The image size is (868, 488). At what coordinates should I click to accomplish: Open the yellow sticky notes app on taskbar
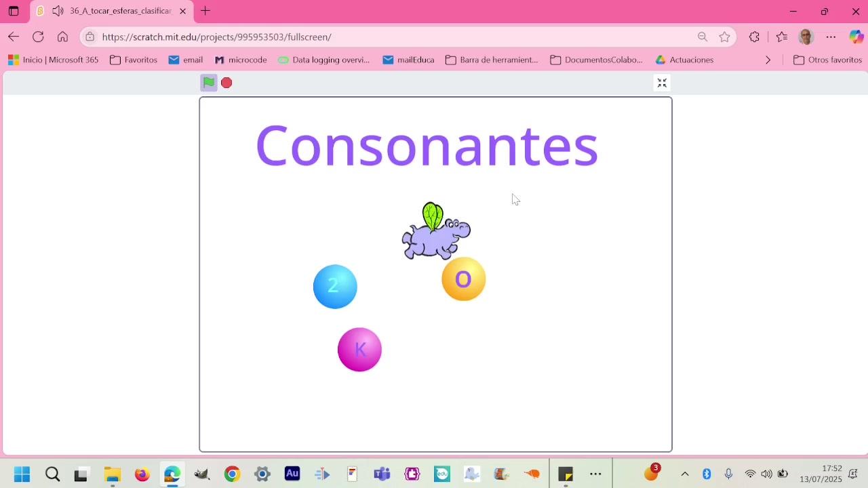566,474
